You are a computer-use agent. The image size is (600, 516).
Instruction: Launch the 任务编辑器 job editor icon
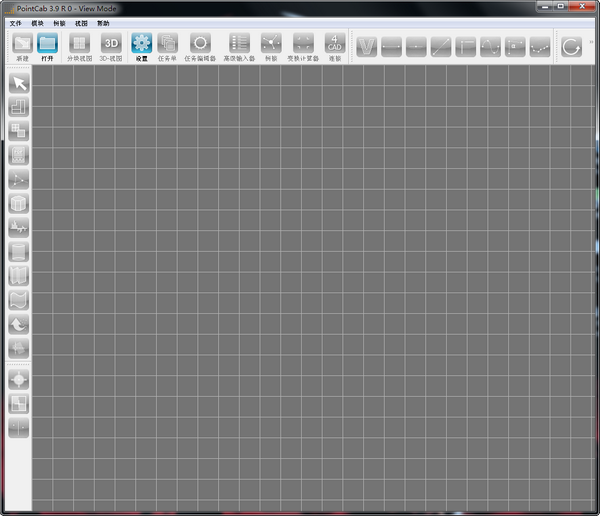(x=200, y=43)
